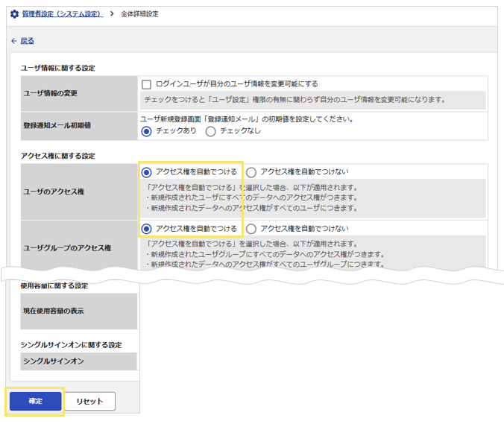Click the シングルサインオンに関する設定 section heading
The width and height of the screenshot is (504, 427).
tap(72, 345)
